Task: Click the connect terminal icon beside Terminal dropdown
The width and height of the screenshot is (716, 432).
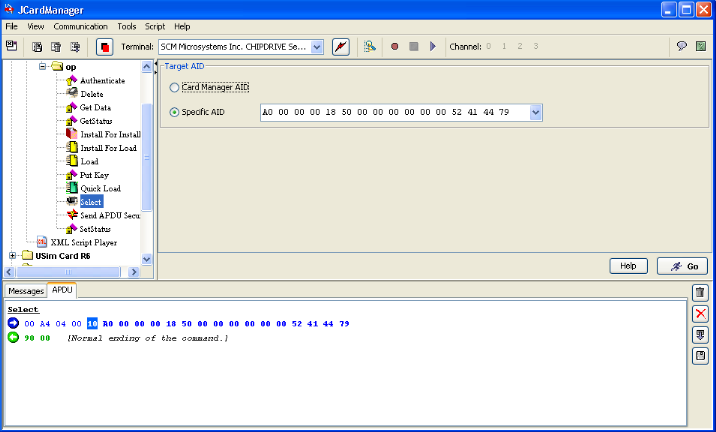Action: (341, 47)
